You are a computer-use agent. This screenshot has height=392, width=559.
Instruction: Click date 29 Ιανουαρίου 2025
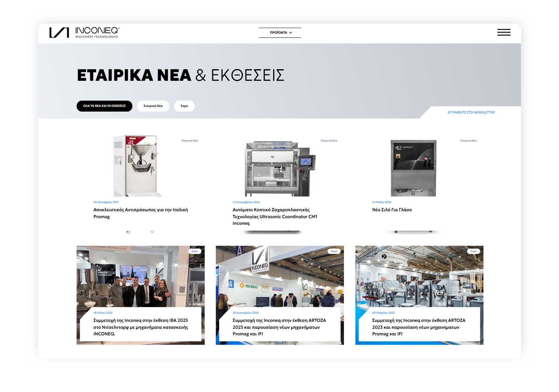point(245,313)
